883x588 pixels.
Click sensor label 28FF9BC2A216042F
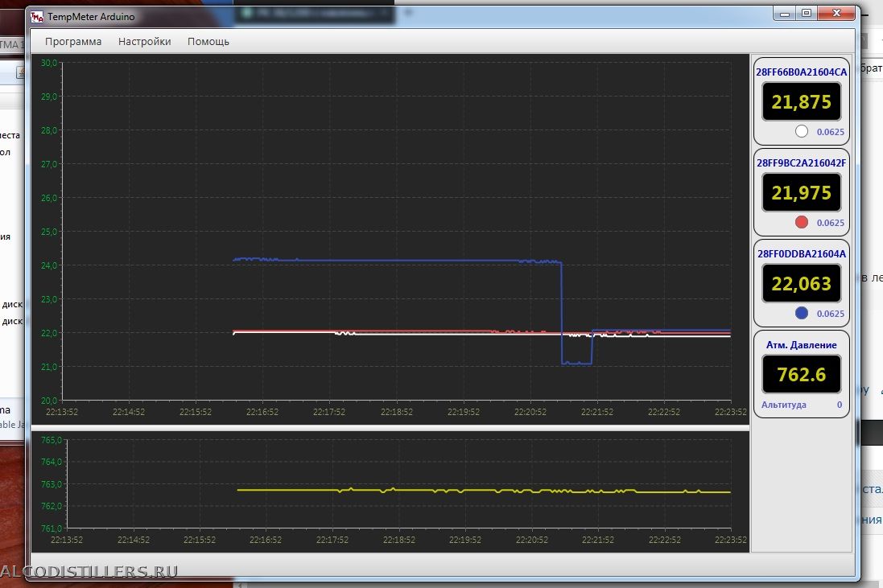(801, 162)
